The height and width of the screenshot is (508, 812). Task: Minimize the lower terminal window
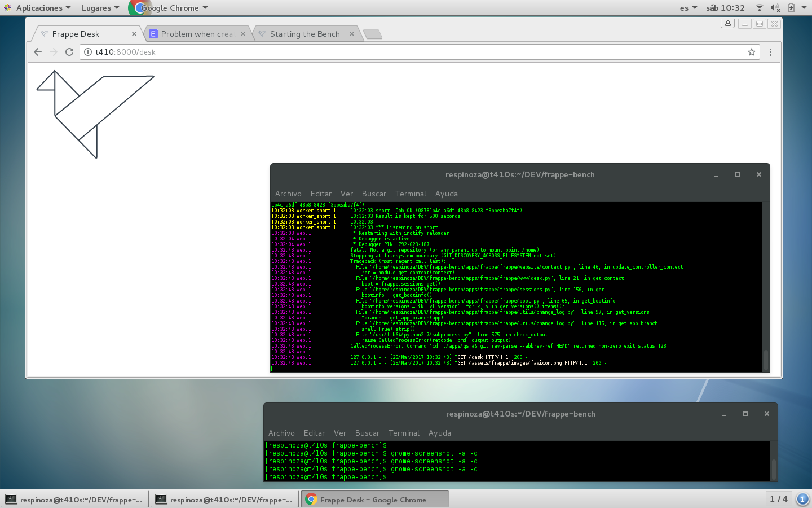(x=724, y=414)
